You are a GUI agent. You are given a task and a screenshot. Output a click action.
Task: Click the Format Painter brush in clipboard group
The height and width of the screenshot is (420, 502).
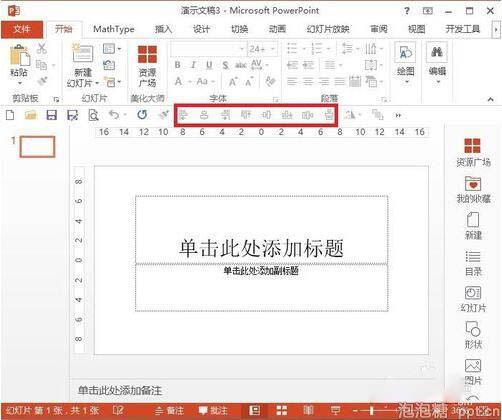(43, 81)
